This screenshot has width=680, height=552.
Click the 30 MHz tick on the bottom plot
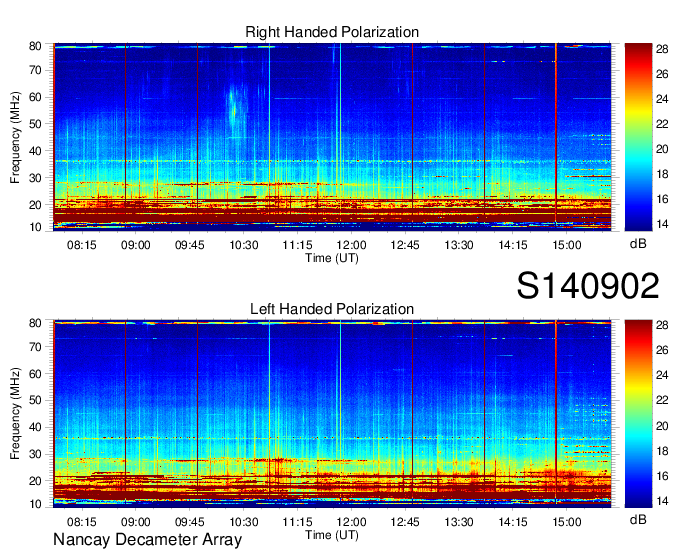pyautogui.click(x=35, y=454)
